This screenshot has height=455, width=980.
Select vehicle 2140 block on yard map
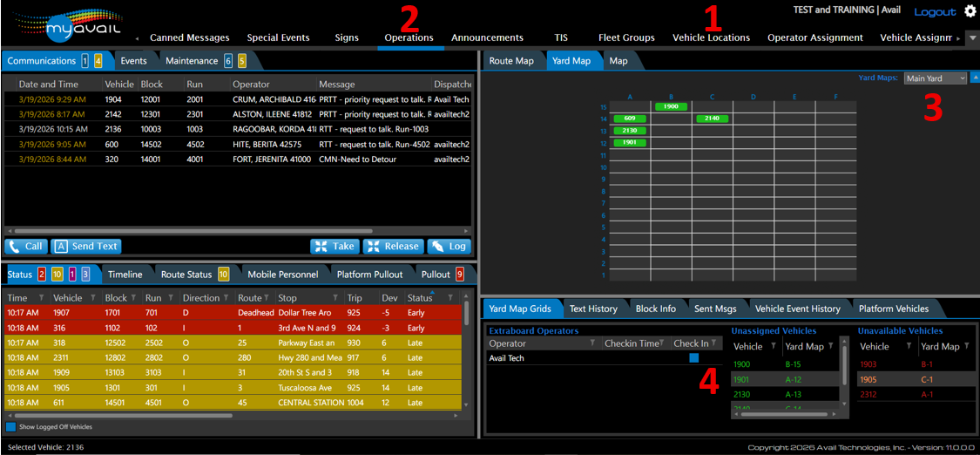pyautogui.click(x=713, y=118)
